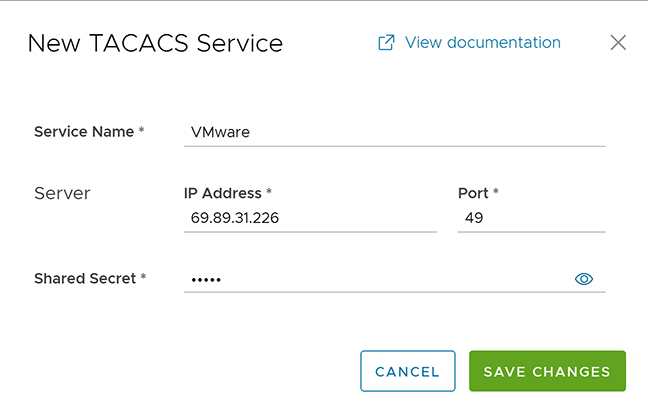This screenshot has width=648, height=418.
Task: Show the Shared Secret with the eye icon
Action: point(584,279)
